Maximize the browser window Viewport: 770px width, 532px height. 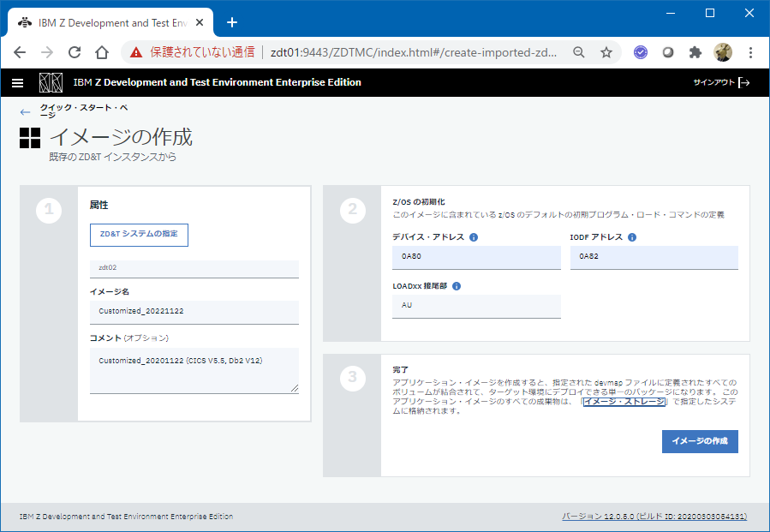pos(709,13)
